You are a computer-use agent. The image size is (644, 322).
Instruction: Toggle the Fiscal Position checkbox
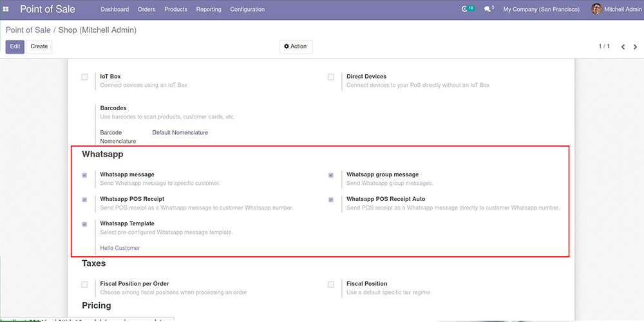coord(331,284)
